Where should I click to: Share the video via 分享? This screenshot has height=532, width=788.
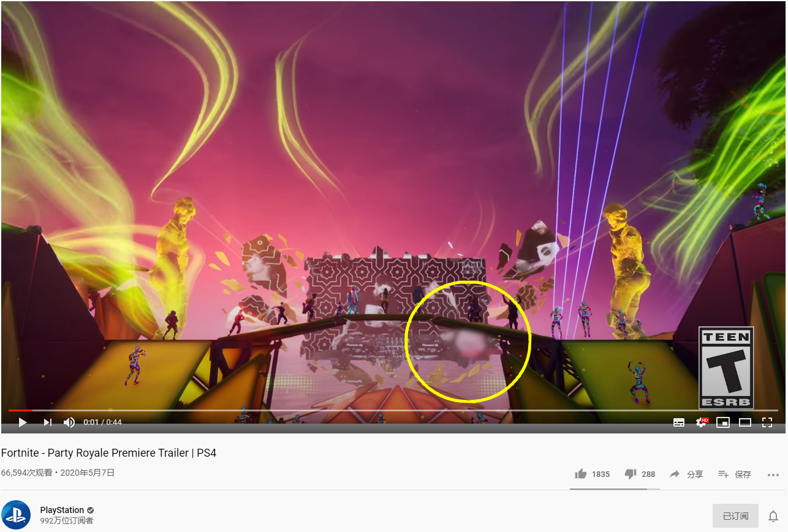(x=686, y=474)
